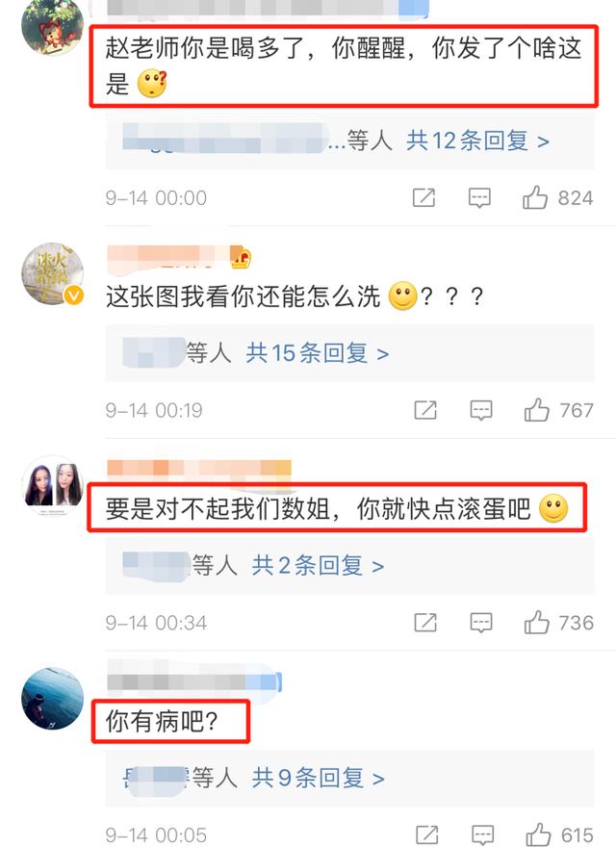View the two-women avatar profile
616x847 pixels.
pyautogui.click(x=52, y=486)
